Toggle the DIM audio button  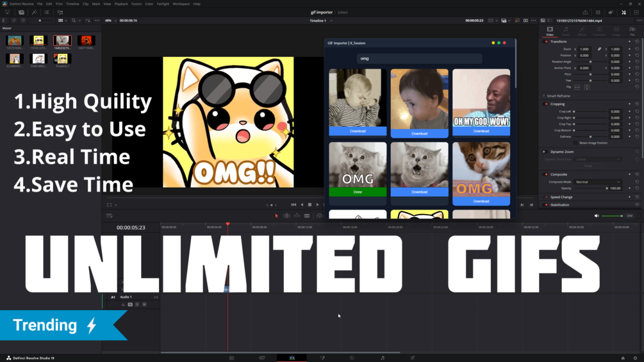(x=629, y=216)
